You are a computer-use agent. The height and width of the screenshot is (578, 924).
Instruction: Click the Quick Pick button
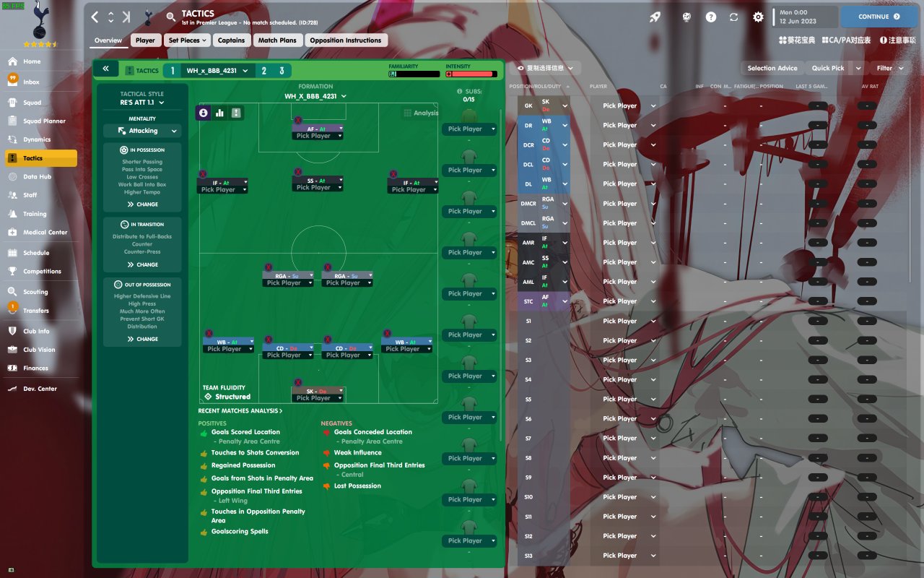[828, 68]
